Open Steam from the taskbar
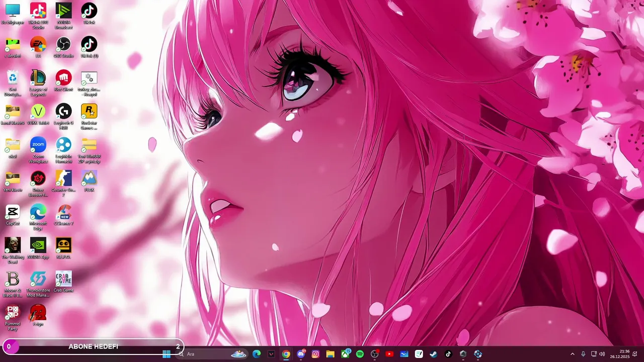Screen dimensions: 644x362 pos(433,354)
